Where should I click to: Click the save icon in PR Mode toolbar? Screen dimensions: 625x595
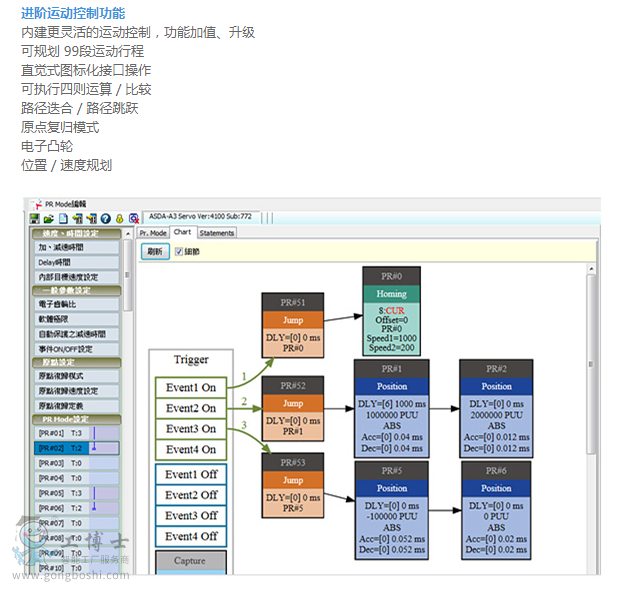(34, 218)
